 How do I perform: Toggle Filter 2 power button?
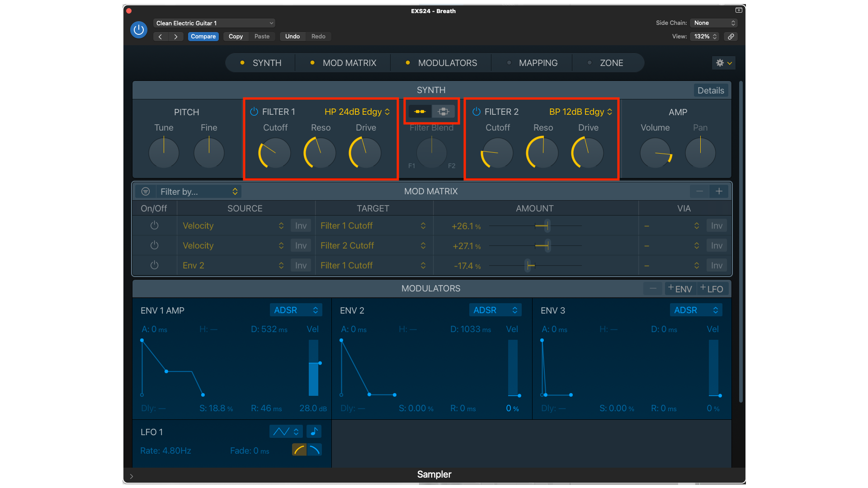click(x=476, y=112)
